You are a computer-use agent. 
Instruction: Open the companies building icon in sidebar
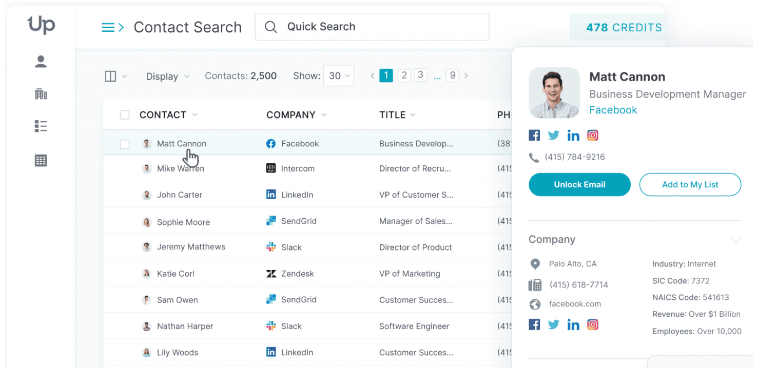(x=41, y=93)
